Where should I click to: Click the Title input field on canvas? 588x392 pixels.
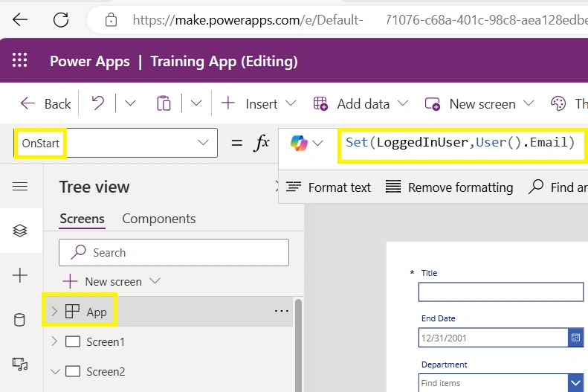point(501,292)
